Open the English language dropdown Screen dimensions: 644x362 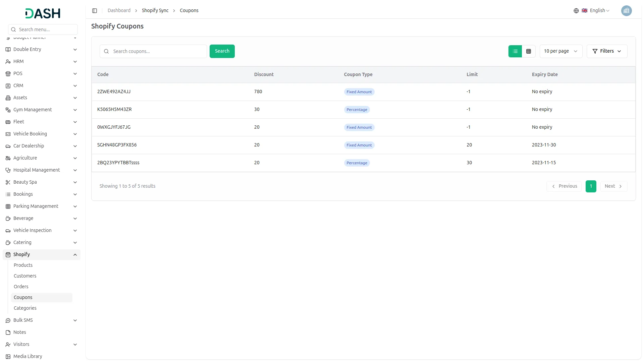pos(598,10)
